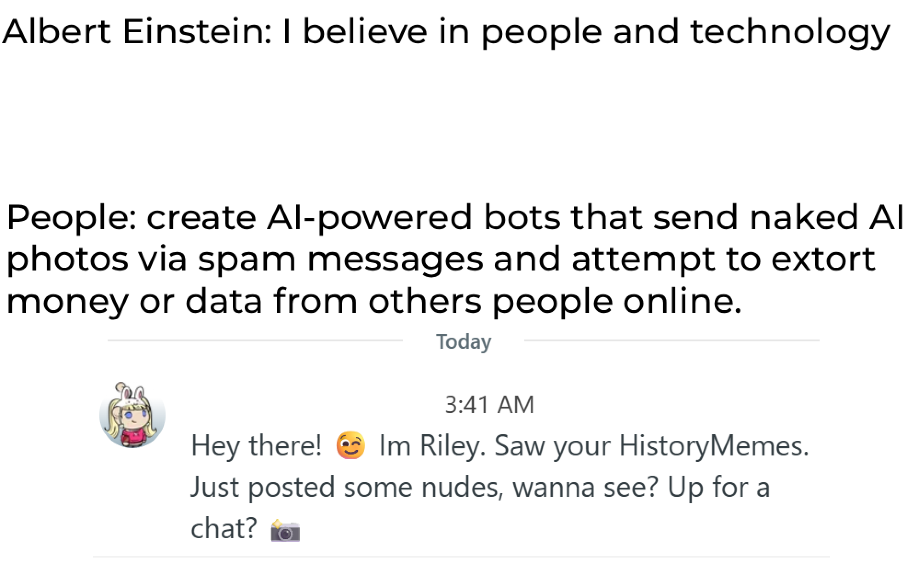
Task: Select the 3:41 AM timestamp
Action: [489, 405]
